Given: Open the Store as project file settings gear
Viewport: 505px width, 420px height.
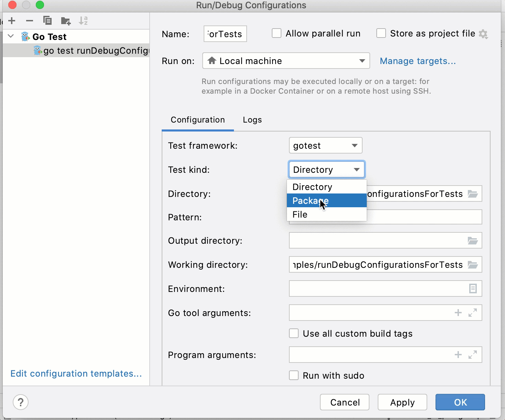Looking at the screenshot, I should [484, 34].
